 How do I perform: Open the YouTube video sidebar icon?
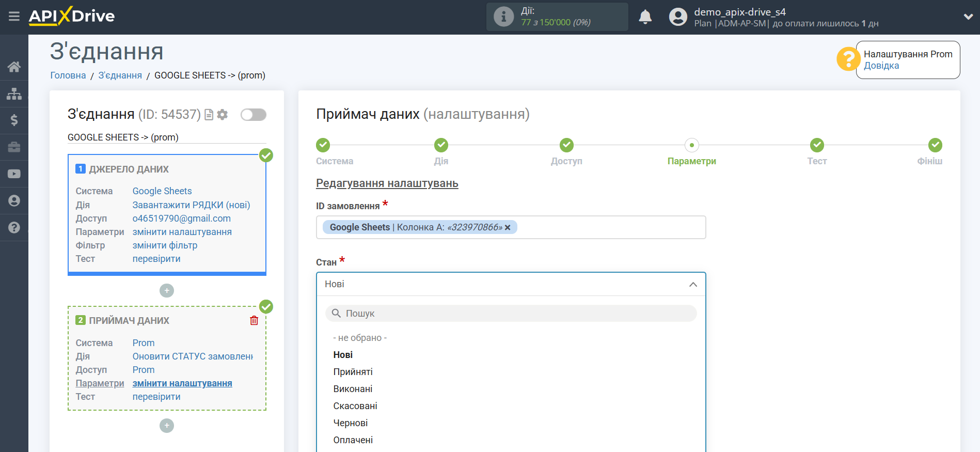point(14,174)
